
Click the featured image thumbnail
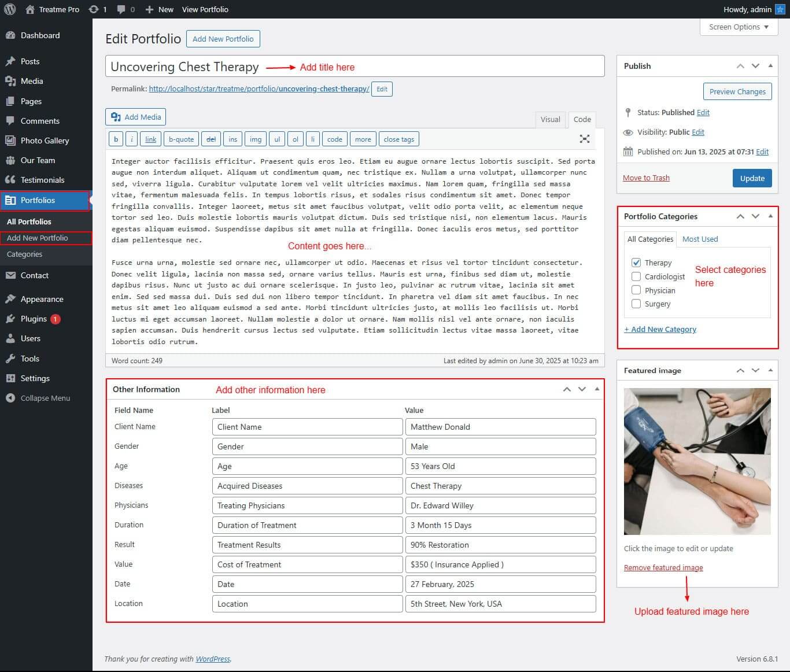[x=697, y=461]
